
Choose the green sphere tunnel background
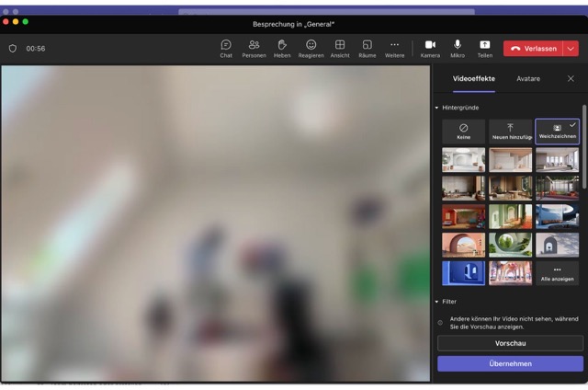(511, 245)
